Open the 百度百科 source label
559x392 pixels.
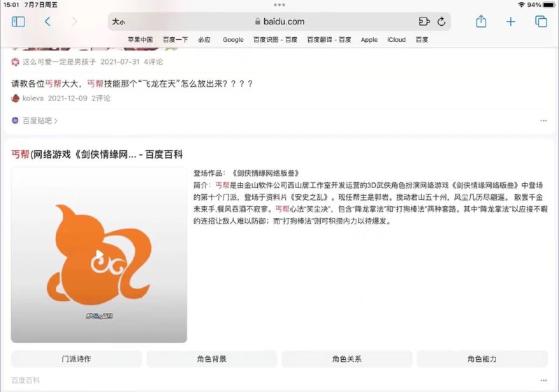(x=25, y=381)
